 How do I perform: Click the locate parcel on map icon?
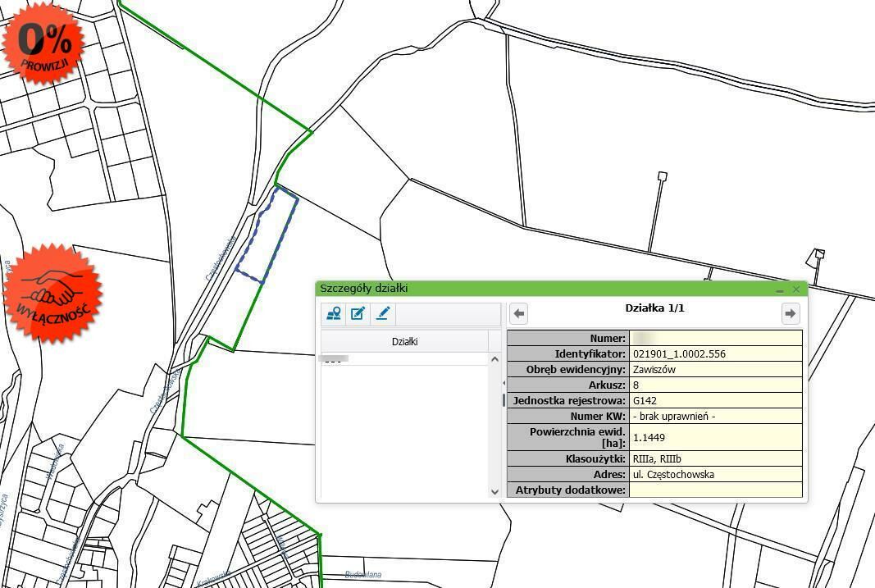pos(334,314)
